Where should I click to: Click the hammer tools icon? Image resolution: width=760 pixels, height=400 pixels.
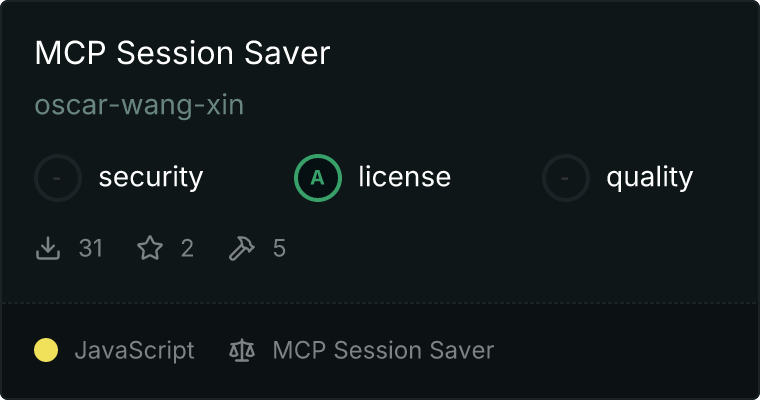coord(241,248)
